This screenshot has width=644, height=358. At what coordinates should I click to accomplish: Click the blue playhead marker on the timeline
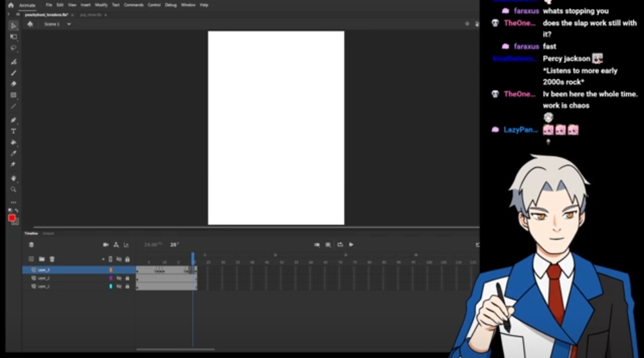[193, 258]
